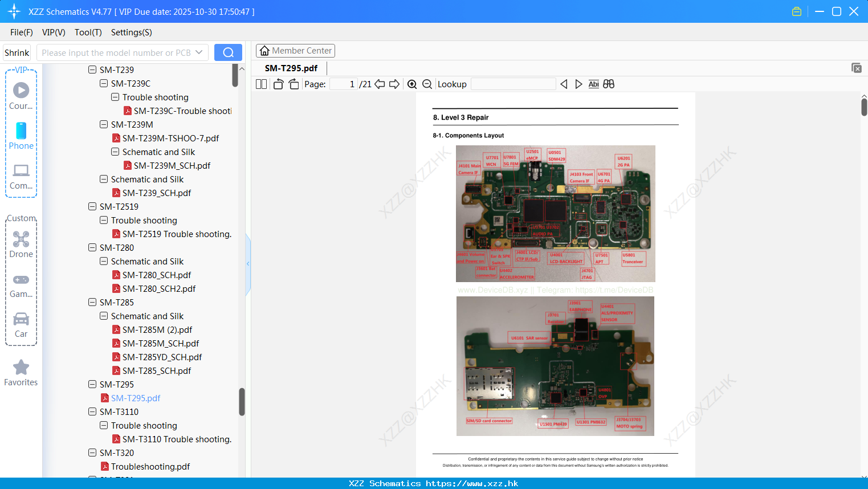The height and width of the screenshot is (489, 868).
Task: Select the Car category
Action: [x=21, y=325]
